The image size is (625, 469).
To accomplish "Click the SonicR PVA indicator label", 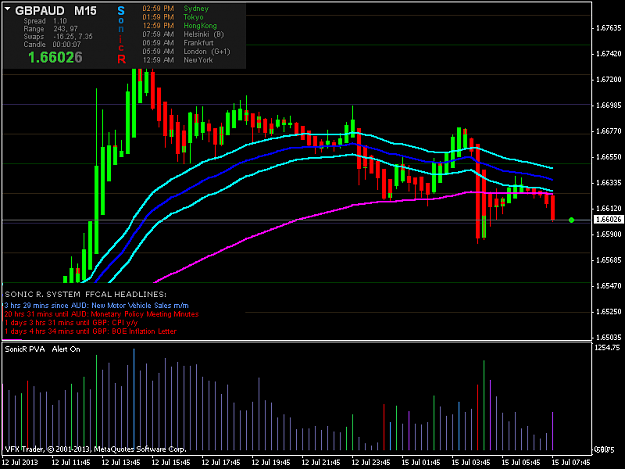I will pyautogui.click(x=25, y=349).
